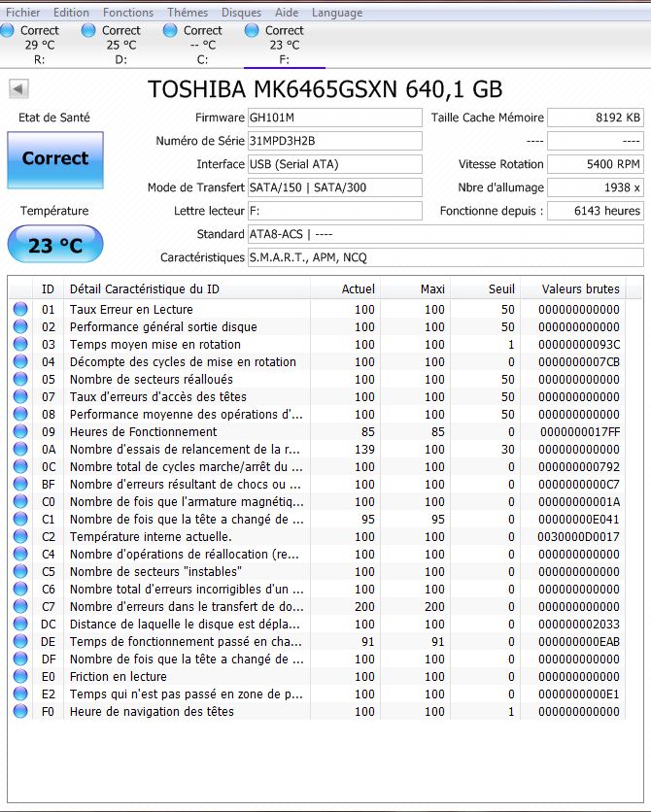Open the Disques menu
651x812 pixels.
pos(241,13)
